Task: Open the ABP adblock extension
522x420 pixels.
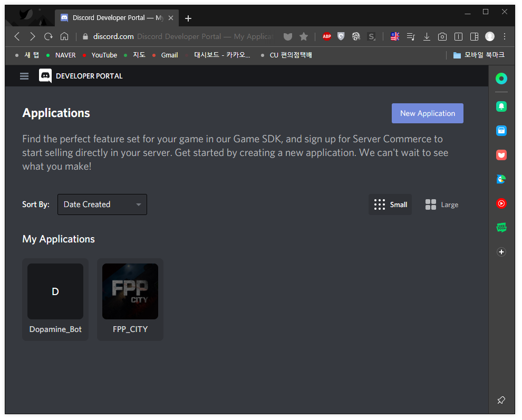Action: (327, 36)
